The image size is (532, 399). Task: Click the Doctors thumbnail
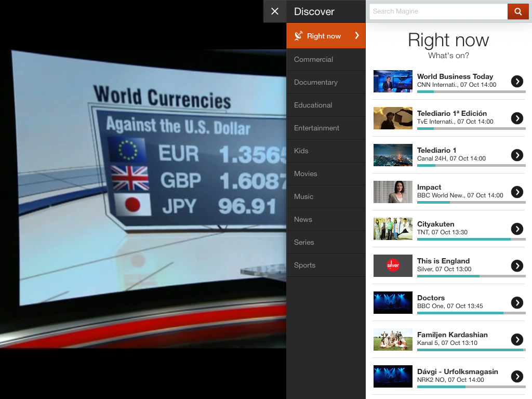pos(393,303)
